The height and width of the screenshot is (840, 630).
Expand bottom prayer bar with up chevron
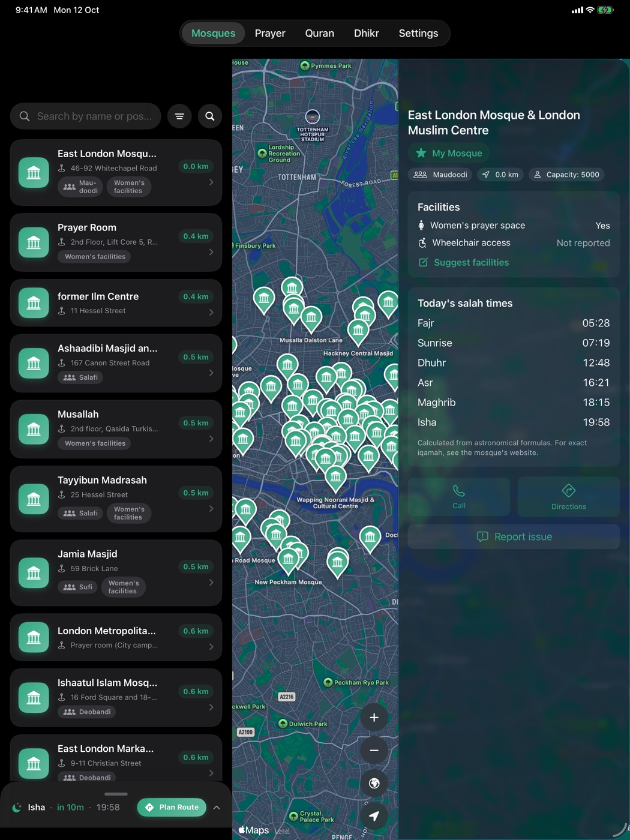(217, 808)
